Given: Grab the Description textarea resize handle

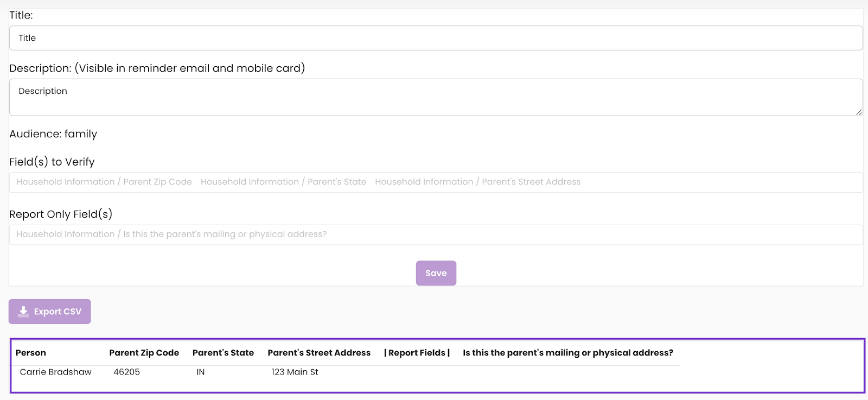Looking at the screenshot, I should (x=859, y=112).
